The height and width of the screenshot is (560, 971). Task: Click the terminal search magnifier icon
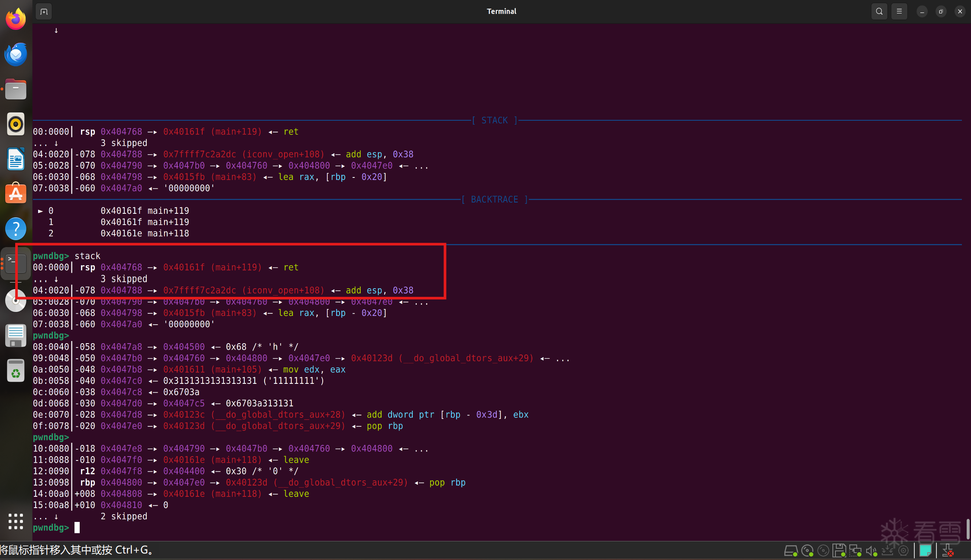(879, 12)
